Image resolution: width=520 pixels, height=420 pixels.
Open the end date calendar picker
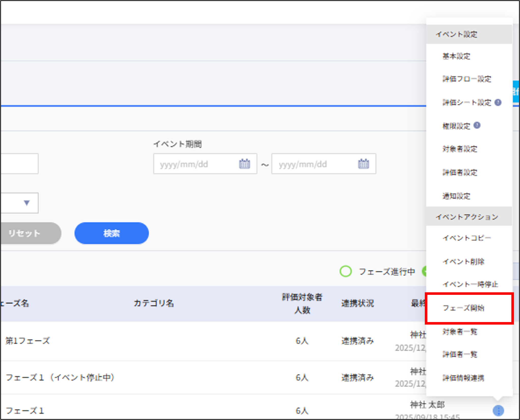click(363, 164)
